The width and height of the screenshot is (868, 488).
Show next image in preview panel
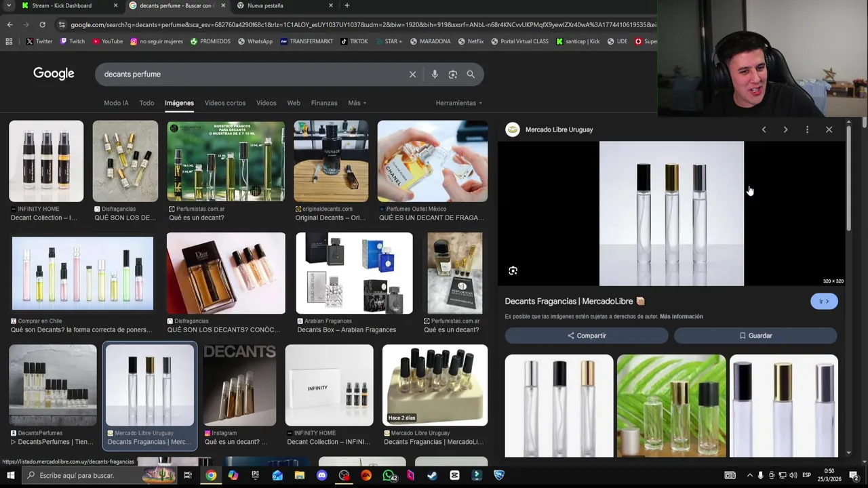coord(785,129)
